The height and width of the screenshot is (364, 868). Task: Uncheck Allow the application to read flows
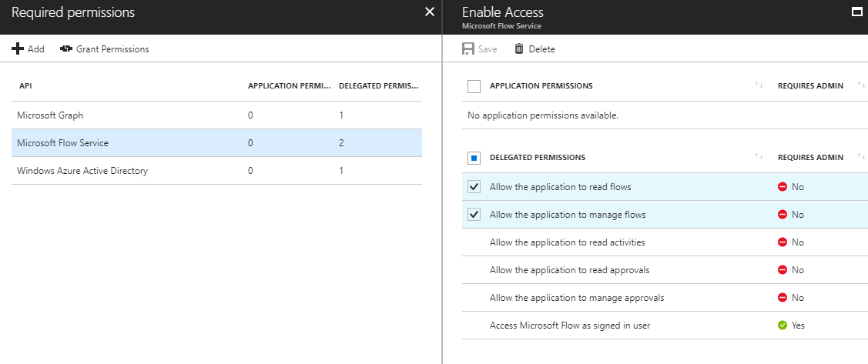pos(474,187)
